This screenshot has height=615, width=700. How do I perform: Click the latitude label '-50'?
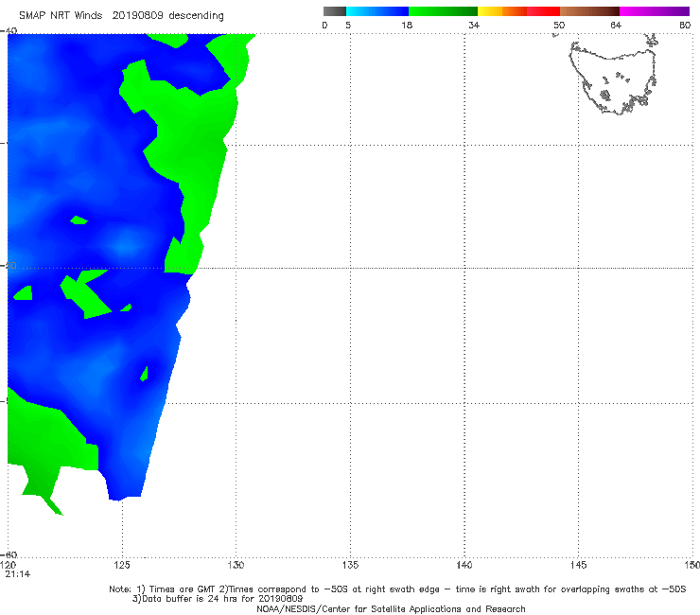point(9,265)
